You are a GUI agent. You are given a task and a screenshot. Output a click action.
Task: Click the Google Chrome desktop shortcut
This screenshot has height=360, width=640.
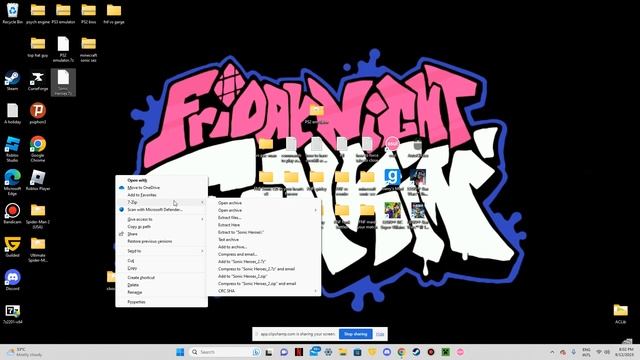38,149
